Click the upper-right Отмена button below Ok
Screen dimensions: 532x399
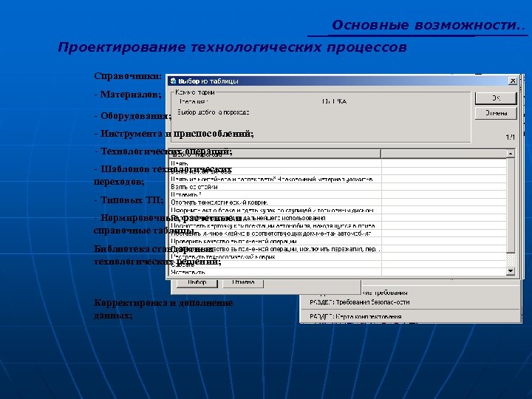(496, 113)
